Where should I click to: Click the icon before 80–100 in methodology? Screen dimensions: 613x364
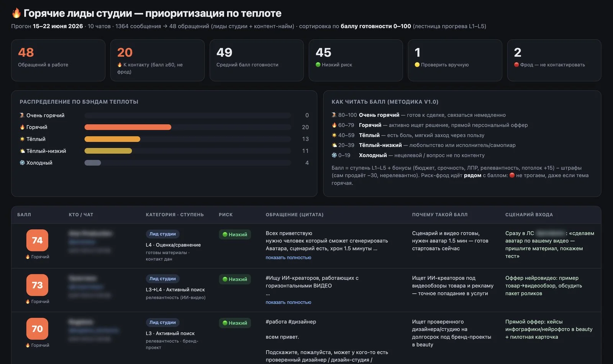334,115
